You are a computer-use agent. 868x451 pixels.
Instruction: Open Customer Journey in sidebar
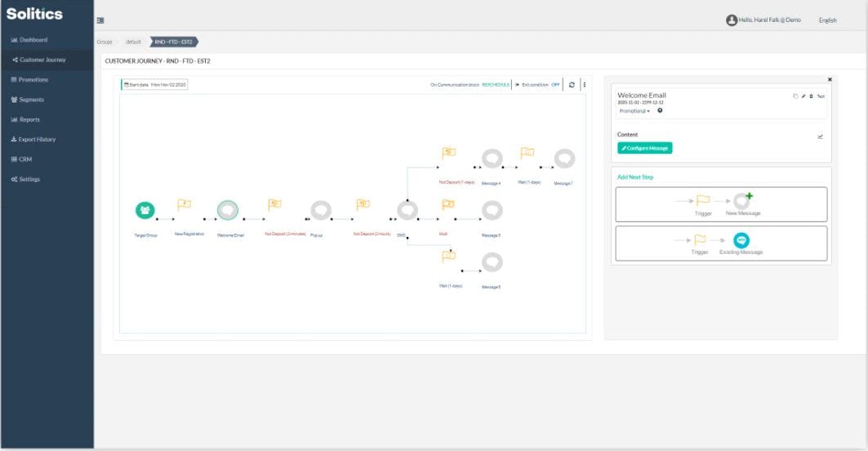click(x=38, y=60)
